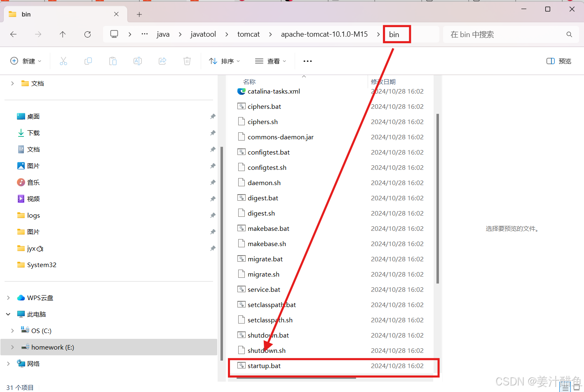Viewport: 584px width, 392px height.
Task: Expand the 文档 tree node chevron
Action: 12,83
